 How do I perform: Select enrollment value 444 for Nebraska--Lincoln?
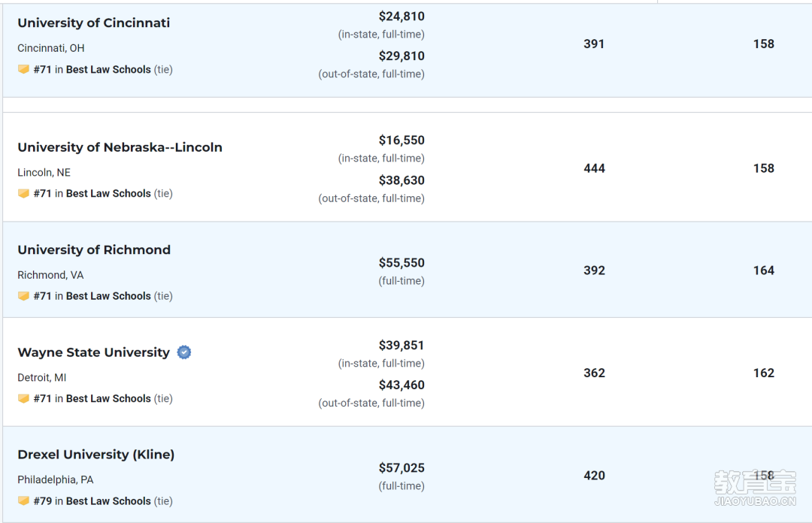(594, 168)
